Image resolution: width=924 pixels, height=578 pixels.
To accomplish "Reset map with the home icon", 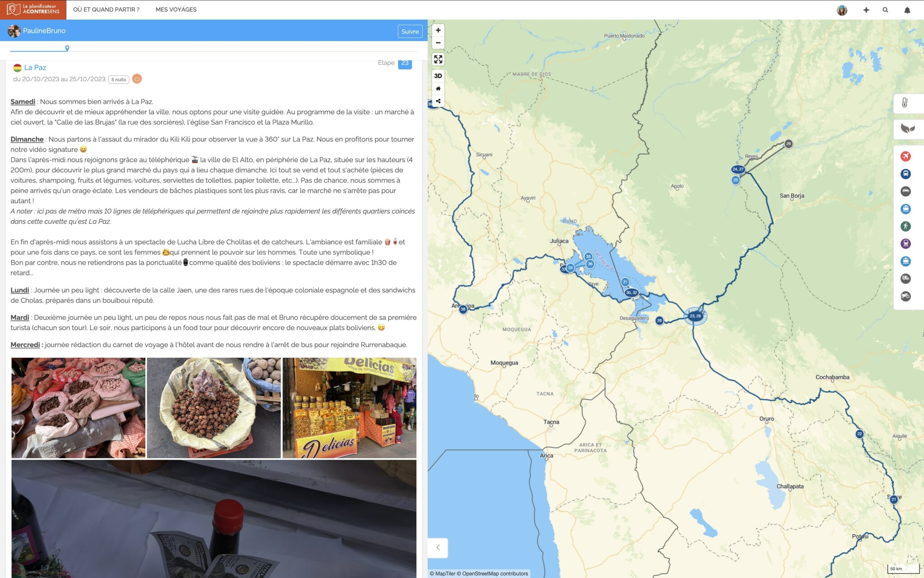I will coord(438,89).
